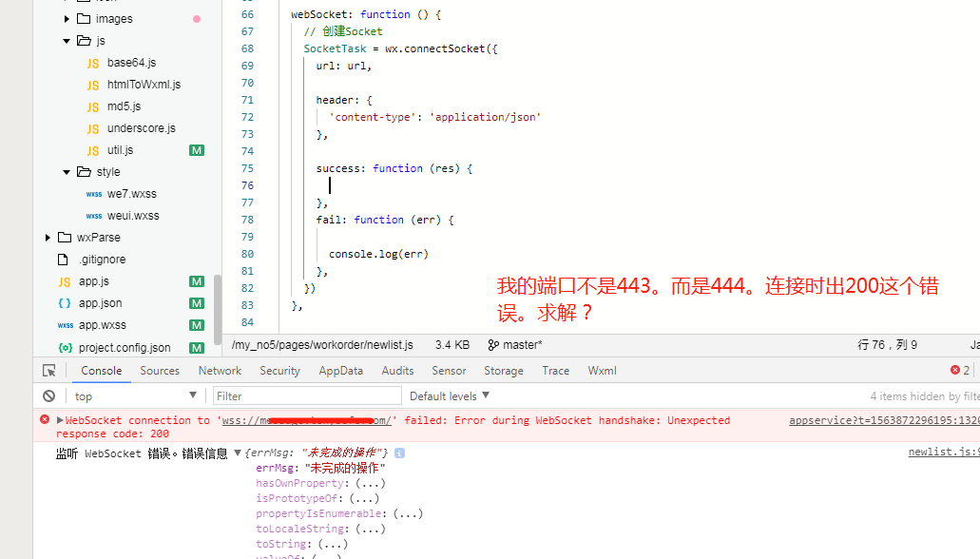This screenshot has width=980, height=559.
Task: Expand the images folder arrow
Action: [67, 19]
